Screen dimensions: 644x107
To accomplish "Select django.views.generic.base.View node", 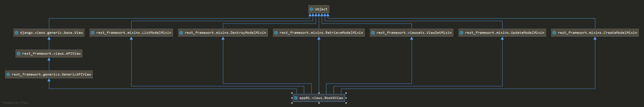I will pyautogui.click(x=49, y=33).
